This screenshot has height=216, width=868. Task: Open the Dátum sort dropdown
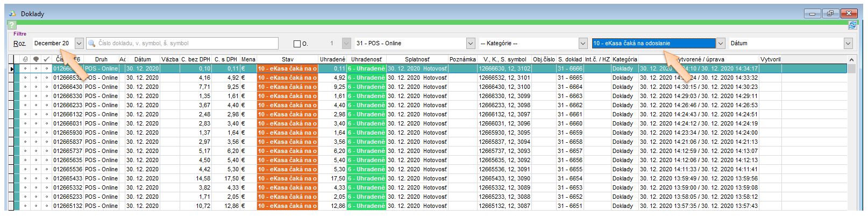(848, 43)
